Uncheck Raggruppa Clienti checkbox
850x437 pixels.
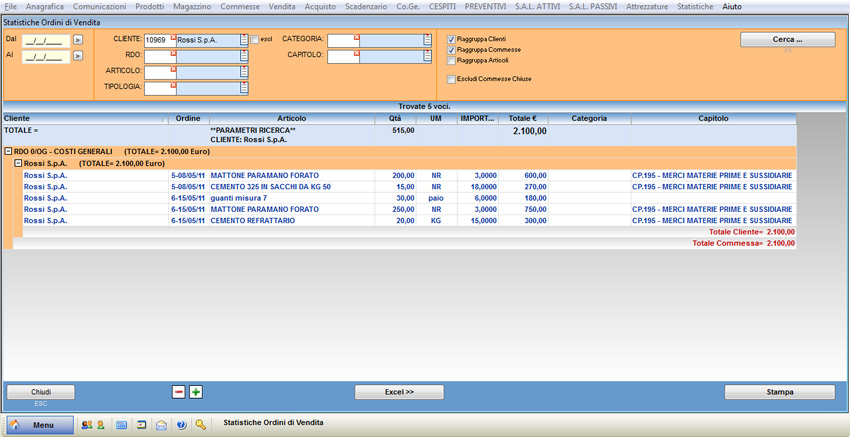[452, 40]
